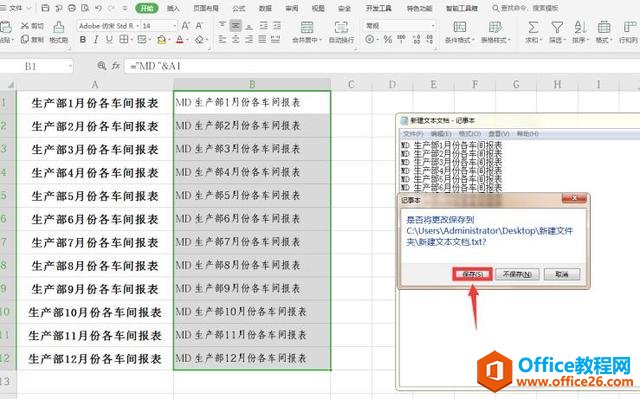
Task: Switch to the Formulas (公式) tab
Action: tap(239, 8)
